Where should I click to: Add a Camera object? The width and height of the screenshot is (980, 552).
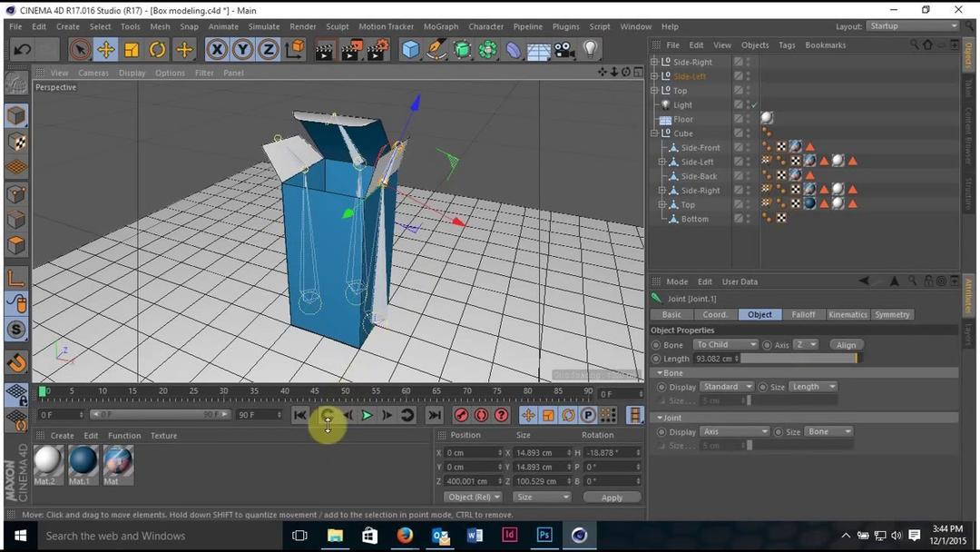564,49
